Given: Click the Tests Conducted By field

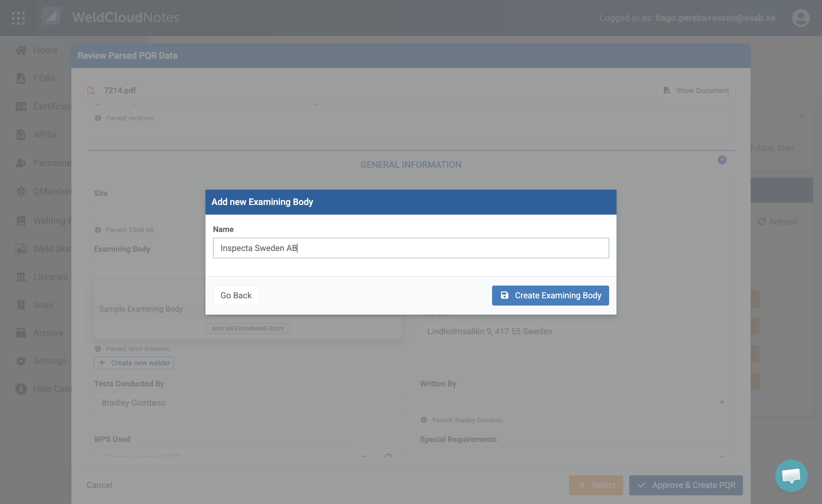Looking at the screenshot, I should pos(248,403).
